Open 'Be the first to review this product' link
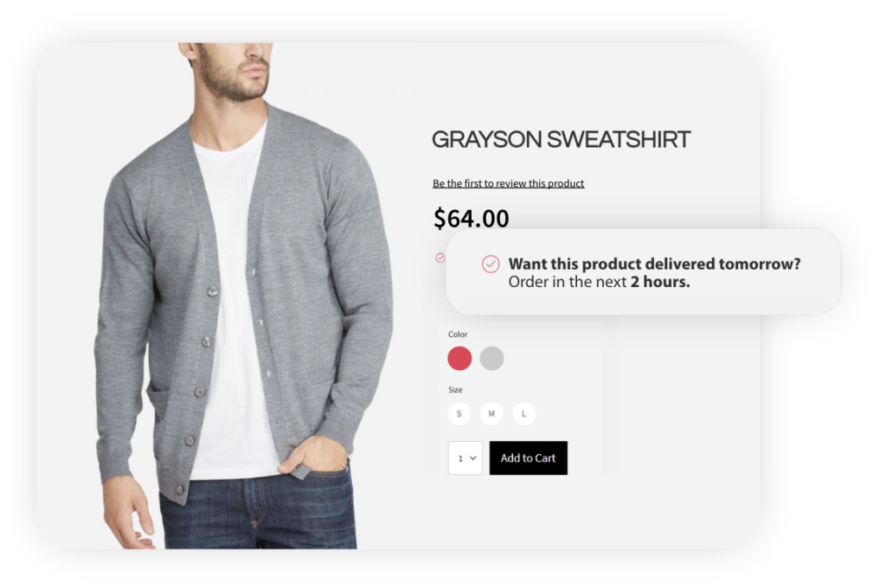 [x=508, y=183]
